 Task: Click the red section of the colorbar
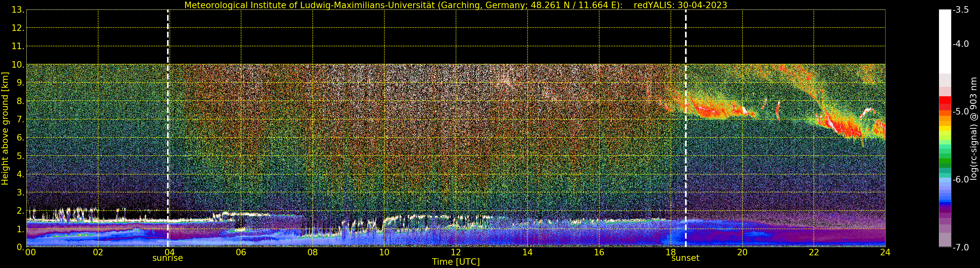[945, 103]
